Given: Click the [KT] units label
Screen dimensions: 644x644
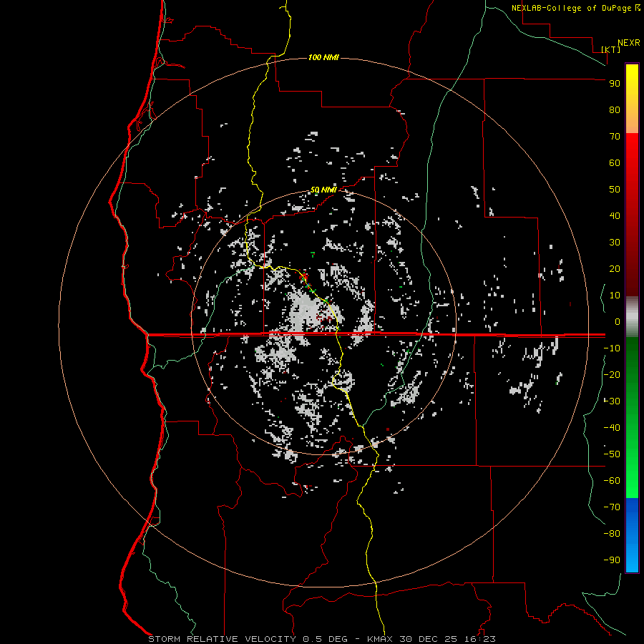Looking at the screenshot, I should 611,49.
